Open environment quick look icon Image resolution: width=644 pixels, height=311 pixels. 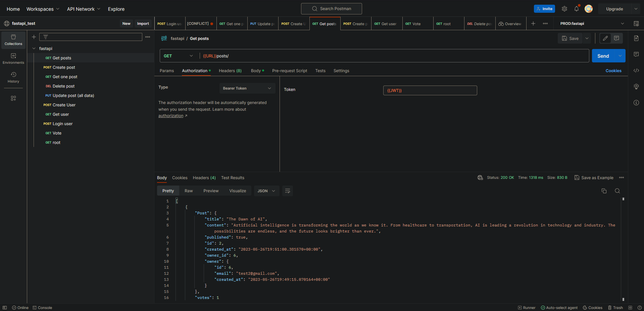tap(636, 23)
